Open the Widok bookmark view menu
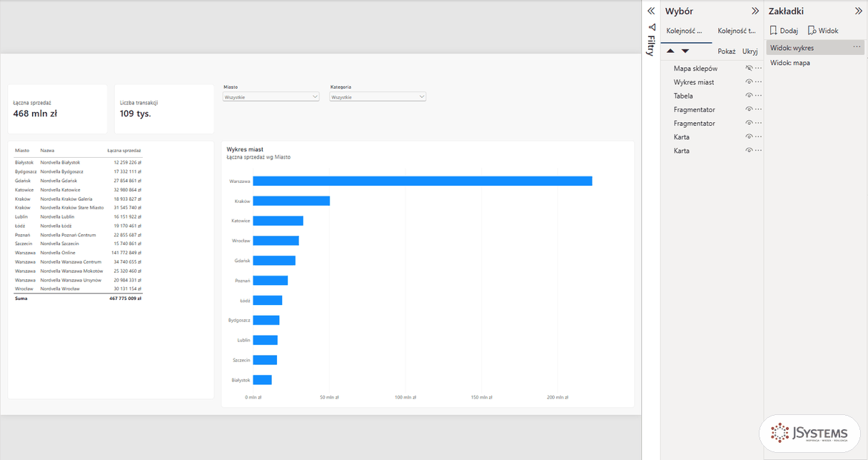 823,31
